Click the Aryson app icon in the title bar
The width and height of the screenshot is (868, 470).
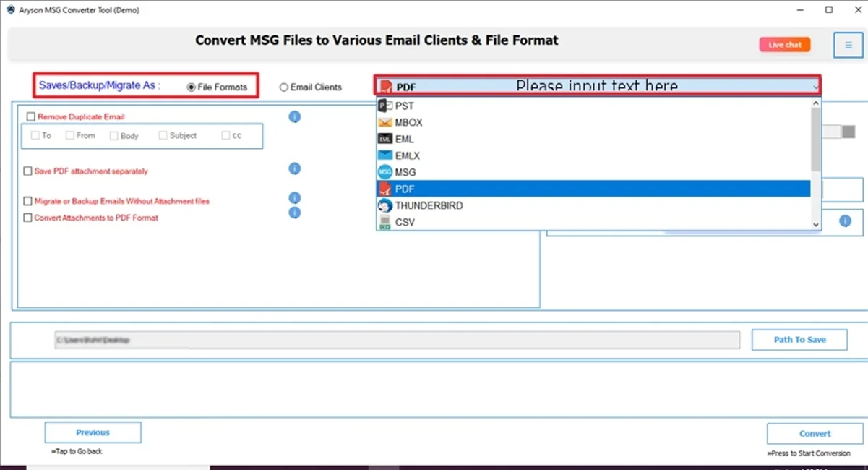click(x=10, y=10)
